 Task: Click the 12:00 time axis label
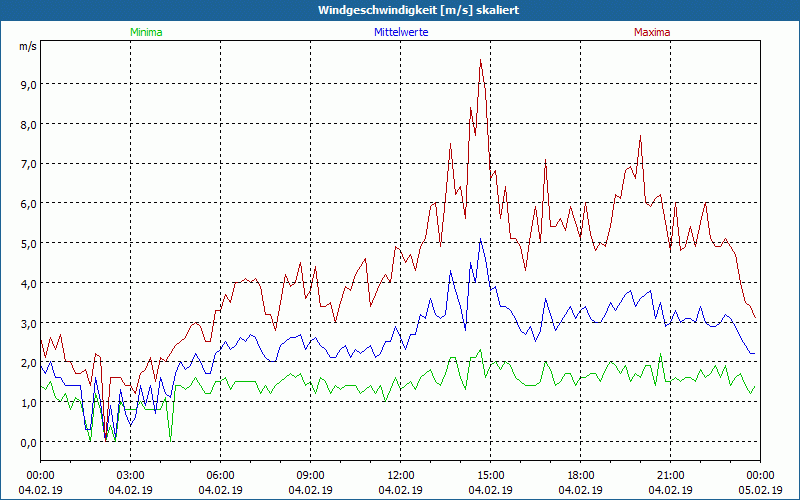pos(401,476)
